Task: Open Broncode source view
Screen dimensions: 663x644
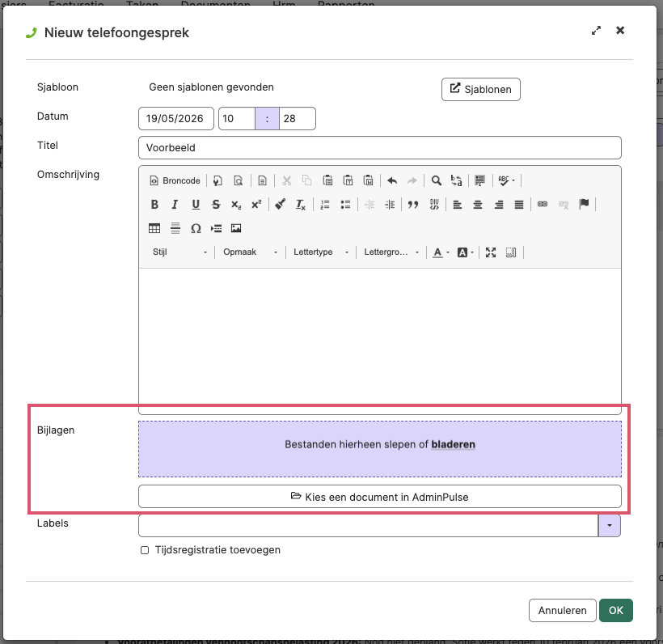Action: point(175,180)
